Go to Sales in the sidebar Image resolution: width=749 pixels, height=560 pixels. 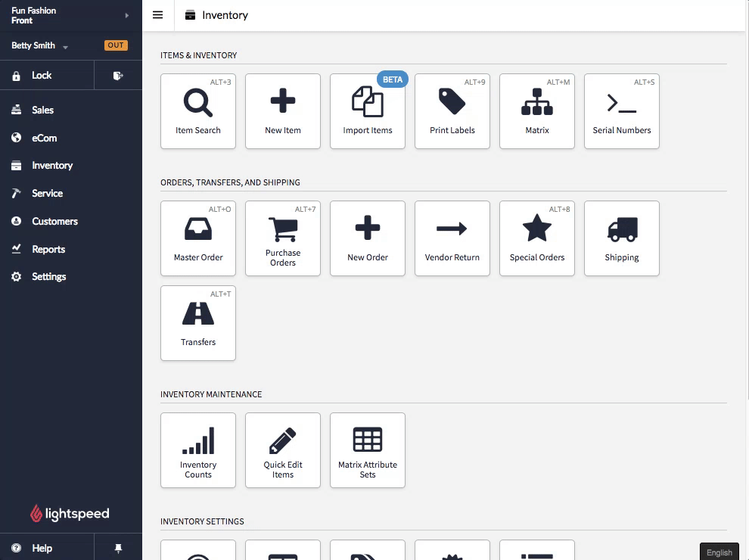(70, 110)
